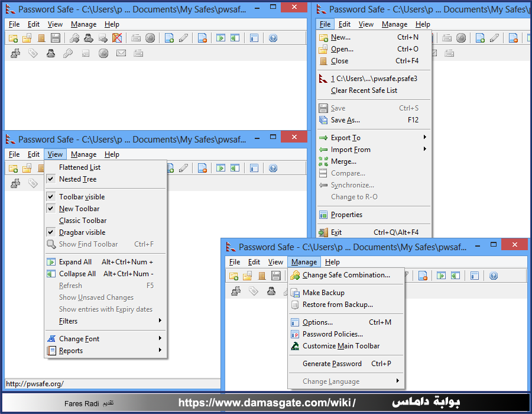Open Edit menu in the File-menu window
Image resolution: width=532 pixels, height=414 pixels.
[x=345, y=24]
